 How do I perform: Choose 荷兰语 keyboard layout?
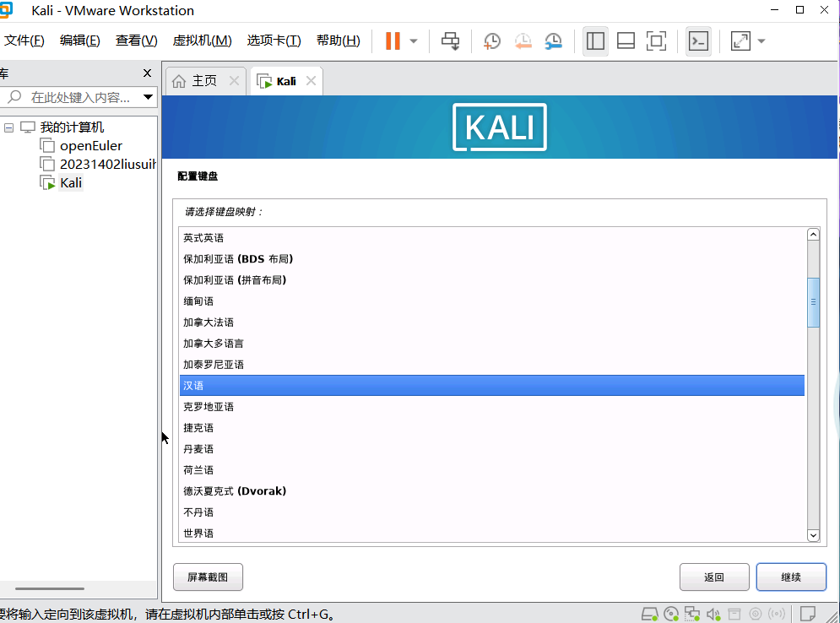coord(492,470)
